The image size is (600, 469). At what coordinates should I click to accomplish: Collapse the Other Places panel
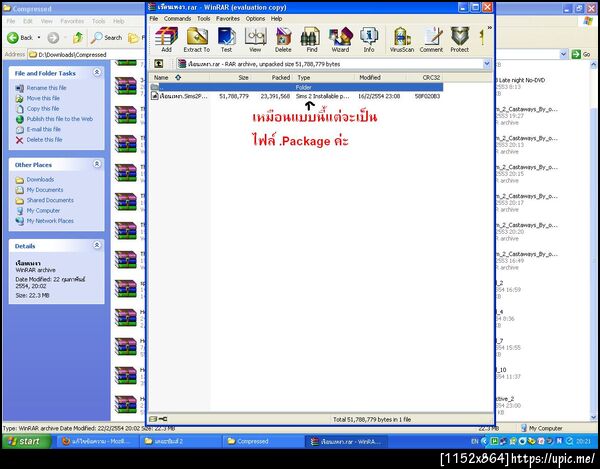tap(97, 164)
